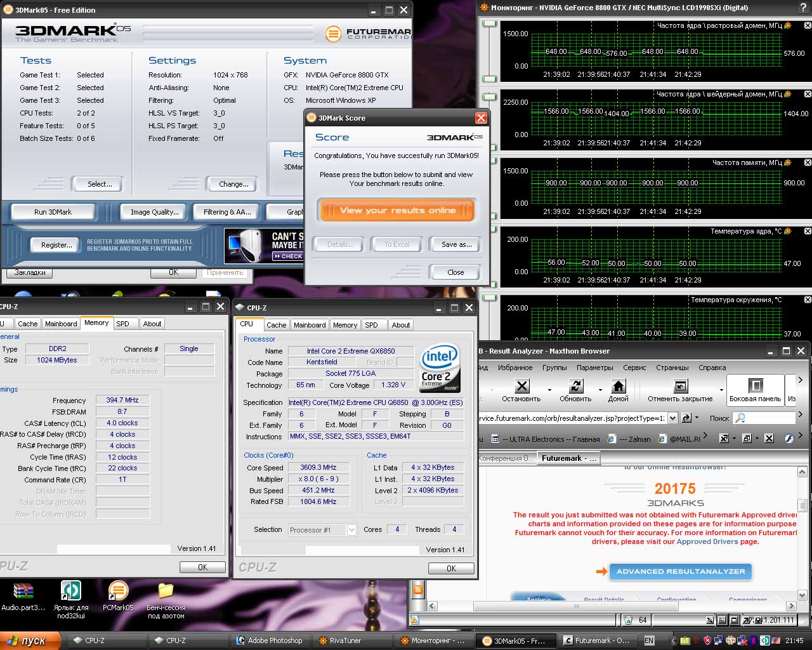
Task: Click the Maxthon search (Поиск) input field
Action: point(764,418)
